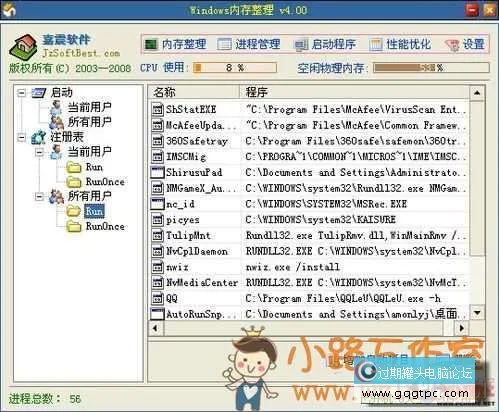Viewport: 499px width, 412px height.
Task: Click the 360Safetray entry icon
Action: coord(157,141)
